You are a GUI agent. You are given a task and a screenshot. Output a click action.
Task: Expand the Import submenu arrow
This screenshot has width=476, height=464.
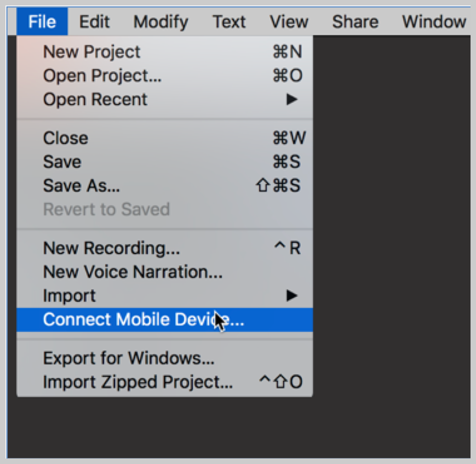point(292,295)
